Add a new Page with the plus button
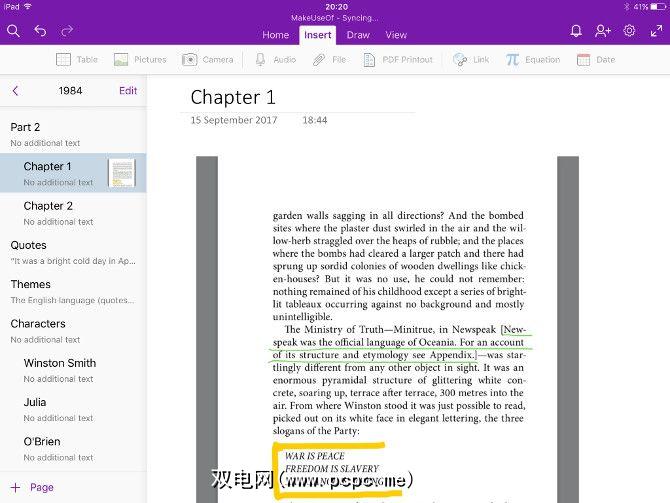The height and width of the screenshot is (503, 670). tap(32, 487)
